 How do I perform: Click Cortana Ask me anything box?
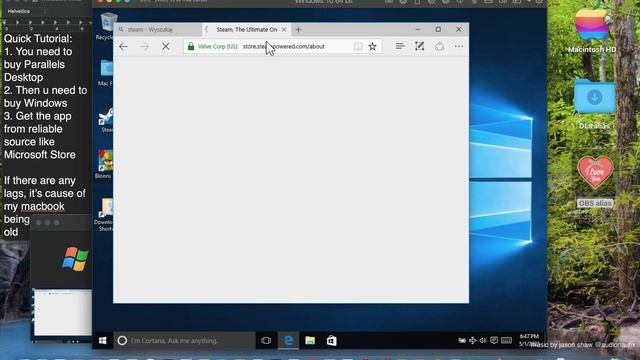click(184, 340)
